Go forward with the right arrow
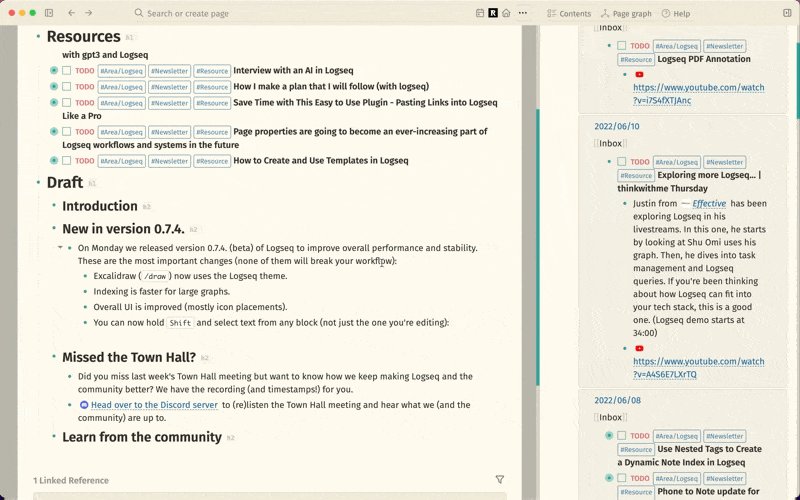Viewport: 800px width, 500px height. point(88,13)
